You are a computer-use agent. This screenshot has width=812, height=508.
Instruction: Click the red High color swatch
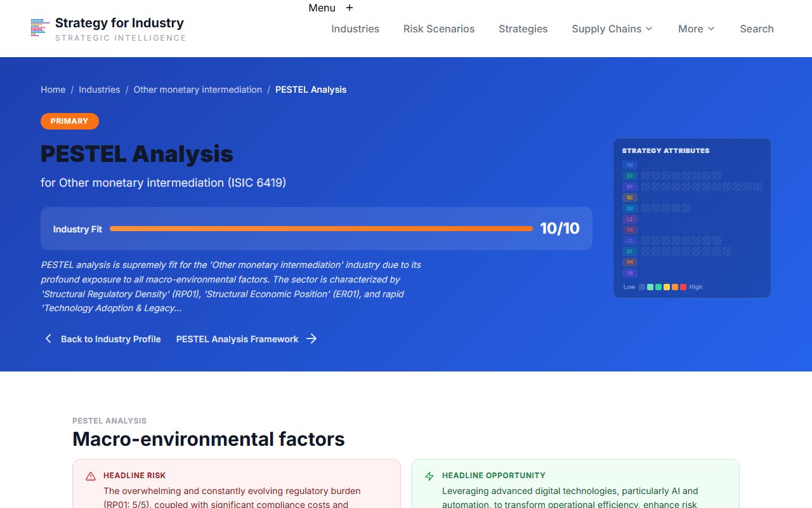click(683, 287)
